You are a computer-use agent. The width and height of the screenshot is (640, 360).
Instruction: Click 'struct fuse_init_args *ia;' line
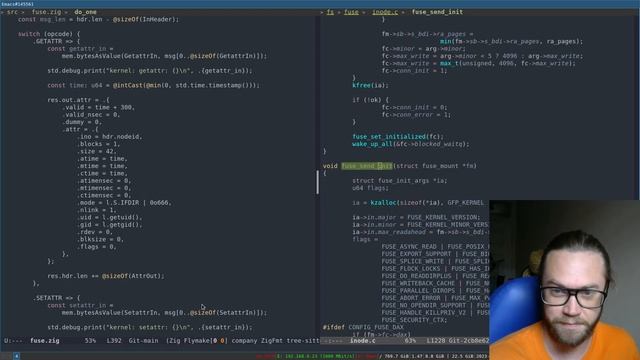400,181
